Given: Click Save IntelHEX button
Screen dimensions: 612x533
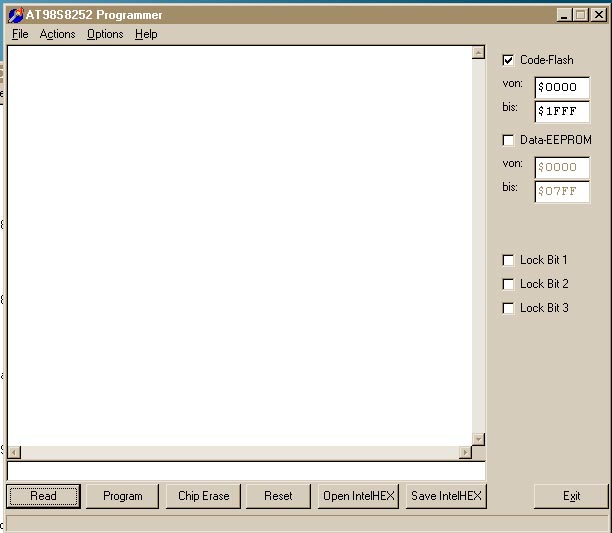Looking at the screenshot, I should pyautogui.click(x=446, y=496).
